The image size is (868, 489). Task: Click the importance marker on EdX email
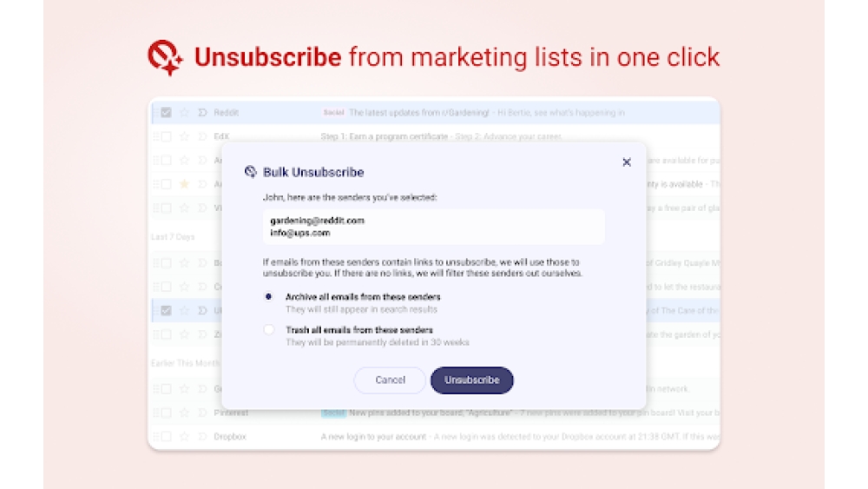pyautogui.click(x=202, y=136)
